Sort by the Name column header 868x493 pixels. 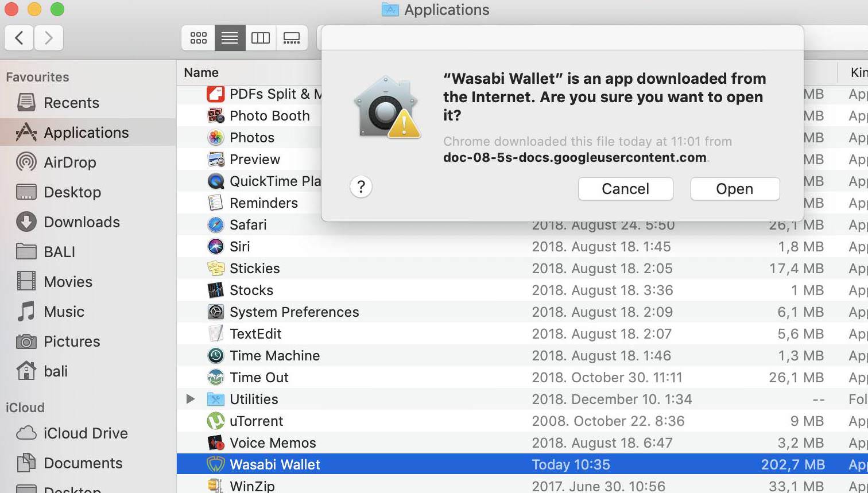coord(201,72)
